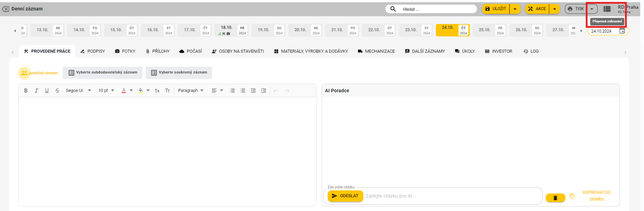Open the Mechanizace tab
The height and width of the screenshot is (211, 644).
pos(376,51)
